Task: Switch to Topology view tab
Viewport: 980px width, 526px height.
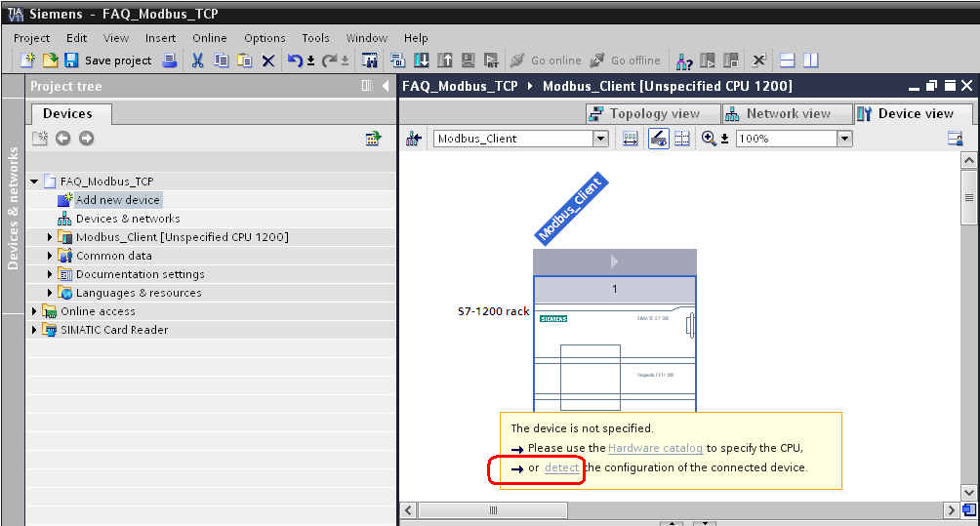Action: coord(653,114)
